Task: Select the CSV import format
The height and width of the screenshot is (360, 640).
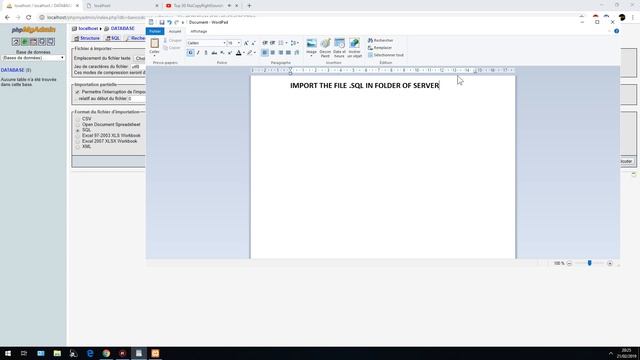Action: (x=78, y=119)
